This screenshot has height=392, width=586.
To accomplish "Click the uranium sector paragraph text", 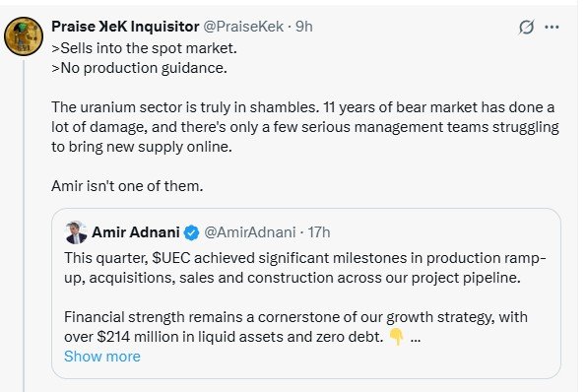I will click(x=305, y=127).
